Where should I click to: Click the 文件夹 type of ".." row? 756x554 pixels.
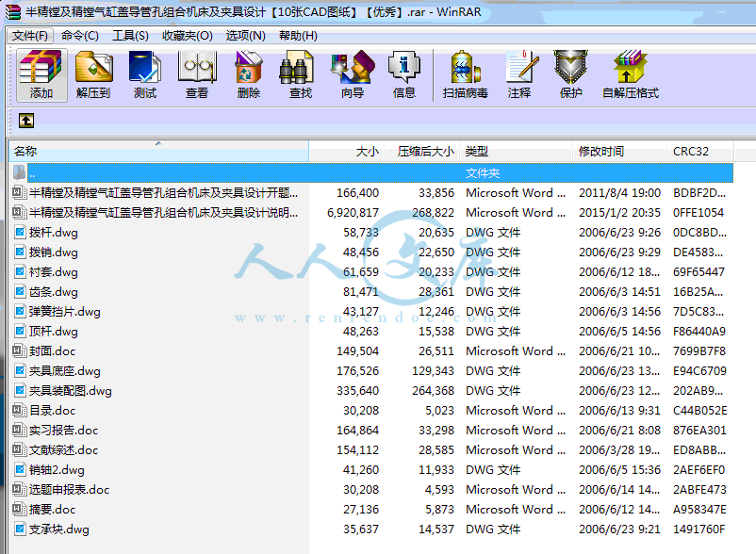[483, 173]
